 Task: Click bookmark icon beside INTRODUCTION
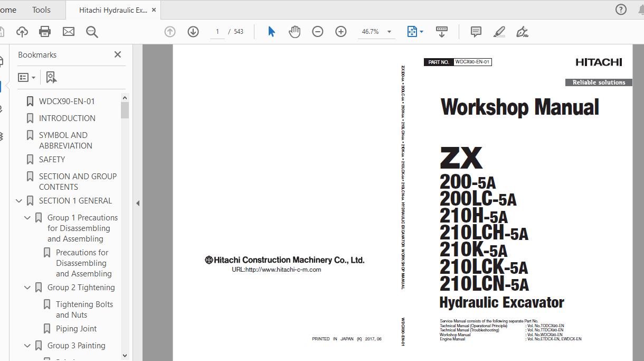pos(30,118)
